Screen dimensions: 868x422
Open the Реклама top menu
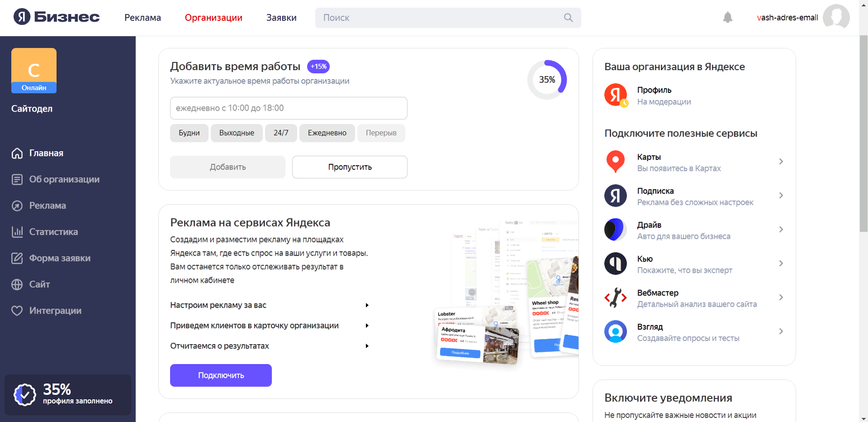(142, 18)
